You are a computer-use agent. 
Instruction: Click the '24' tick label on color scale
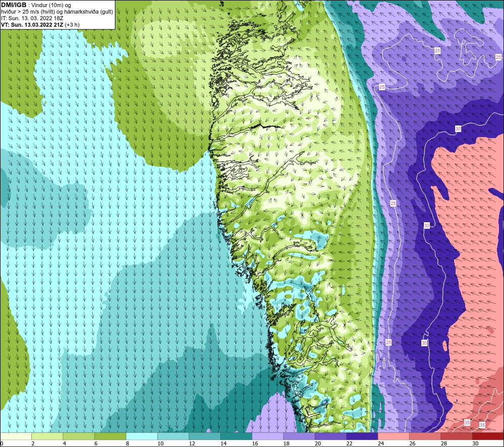(x=381, y=443)
